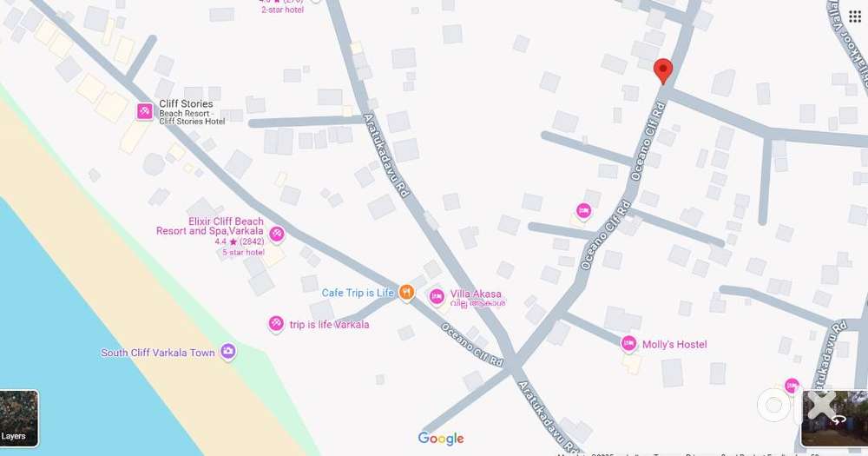The height and width of the screenshot is (456, 868).
Task: Open the Layers map type thumbnail
Action: 19,419
